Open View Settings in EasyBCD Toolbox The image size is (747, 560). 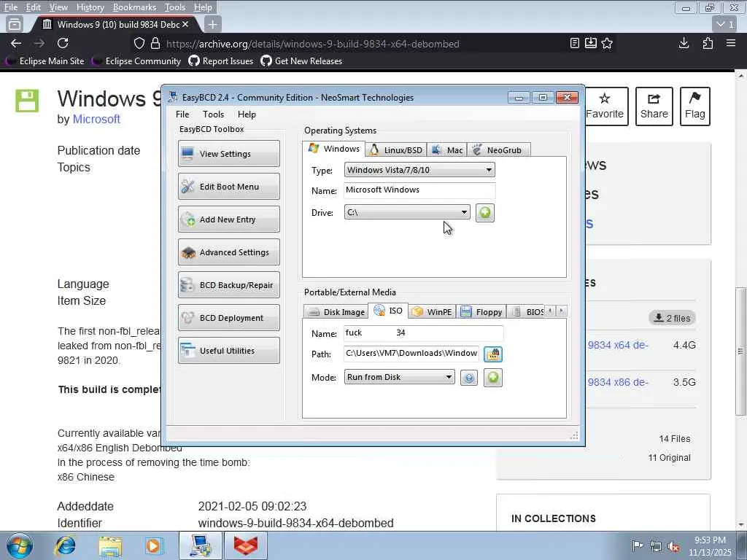click(228, 153)
